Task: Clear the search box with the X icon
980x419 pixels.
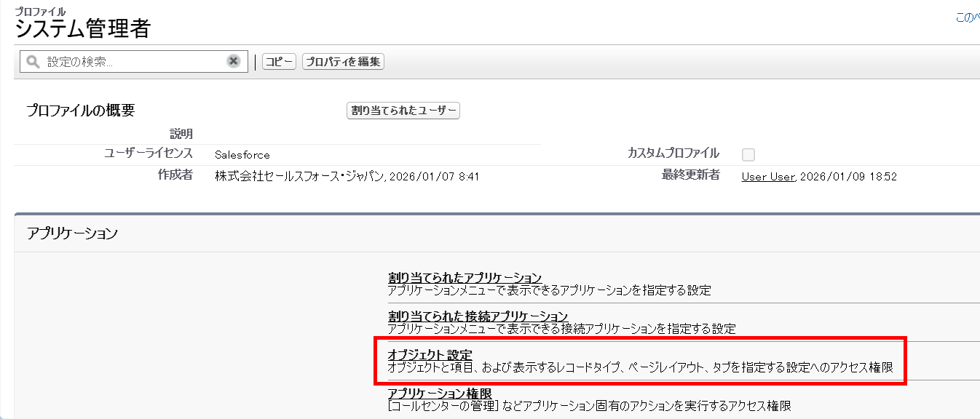Action: click(232, 61)
